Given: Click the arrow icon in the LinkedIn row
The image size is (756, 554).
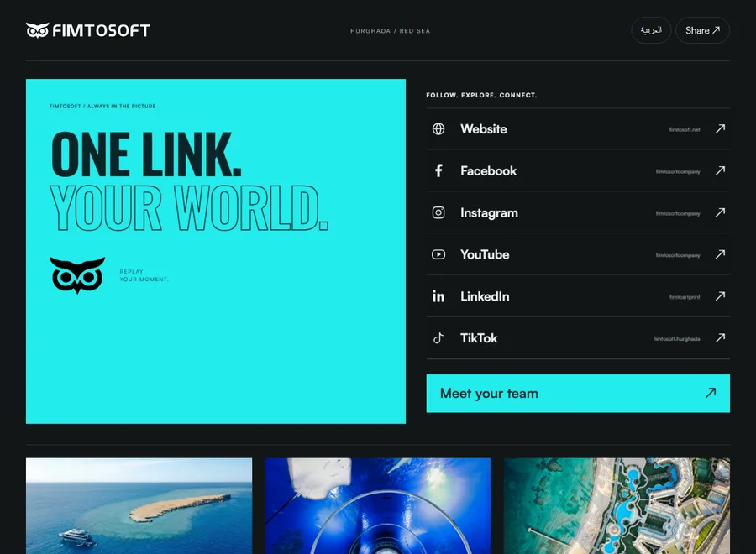Looking at the screenshot, I should pos(720,296).
